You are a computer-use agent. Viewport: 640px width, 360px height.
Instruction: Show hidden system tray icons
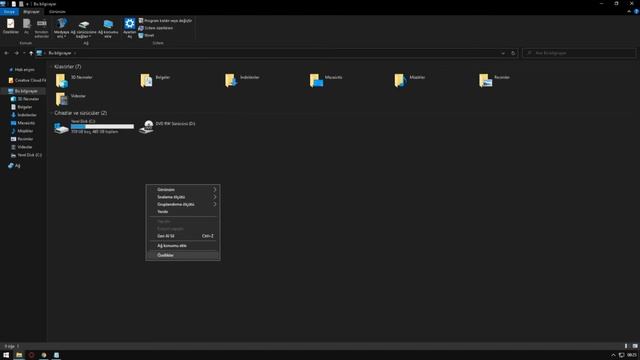pos(613,355)
